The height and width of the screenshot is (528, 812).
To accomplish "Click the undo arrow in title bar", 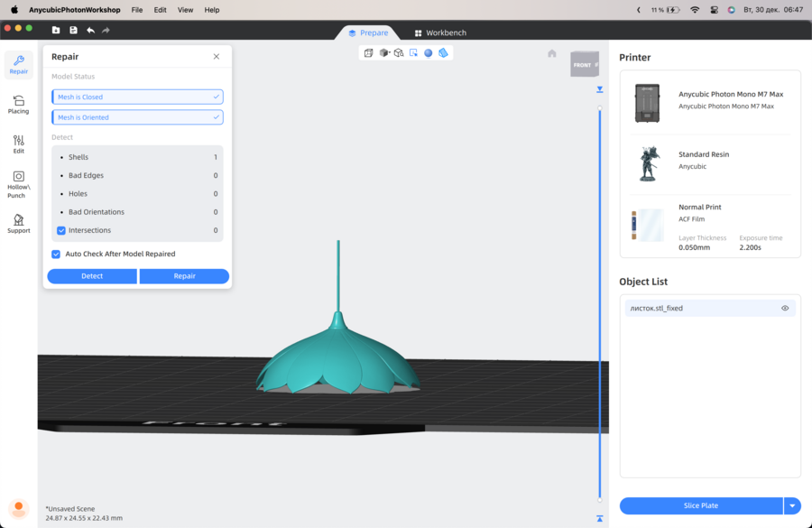I will click(x=90, y=30).
